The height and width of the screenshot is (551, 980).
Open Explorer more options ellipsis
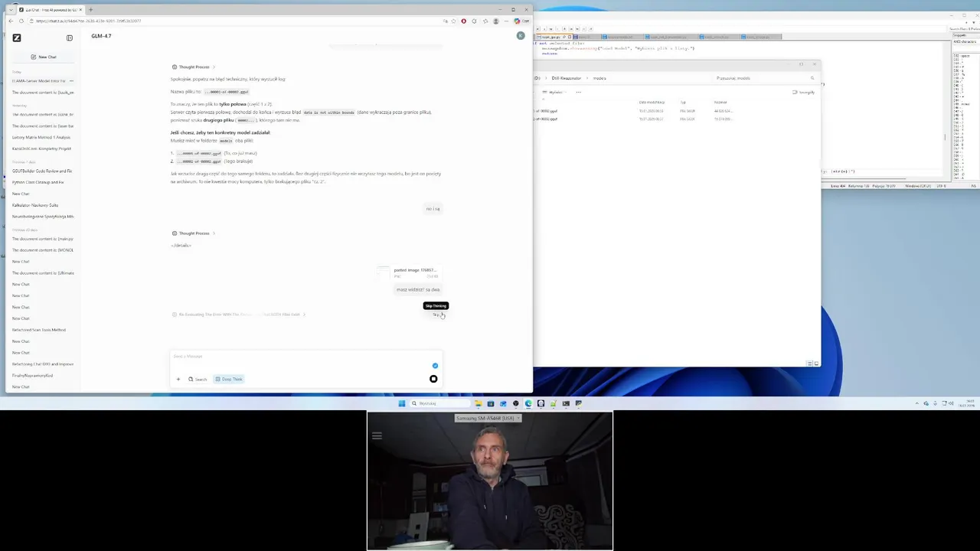[x=578, y=92]
